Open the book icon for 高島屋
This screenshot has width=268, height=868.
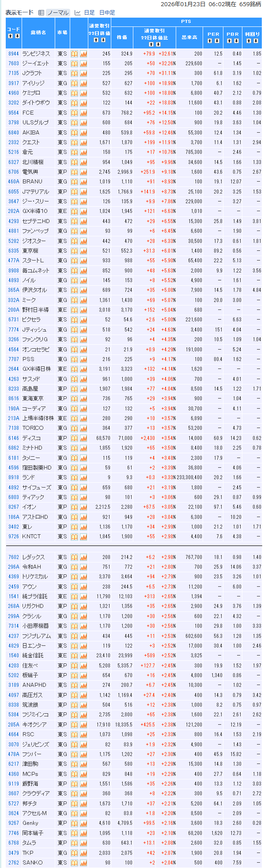click(75, 389)
